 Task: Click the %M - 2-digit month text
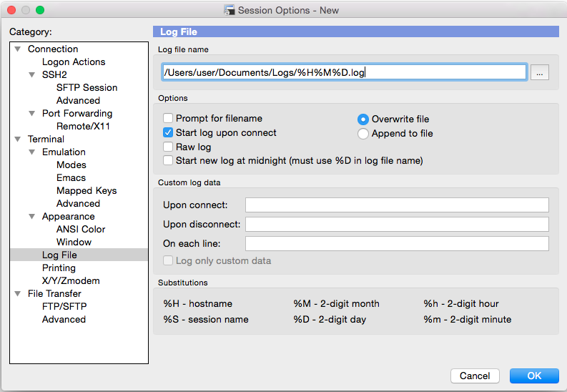pos(336,304)
